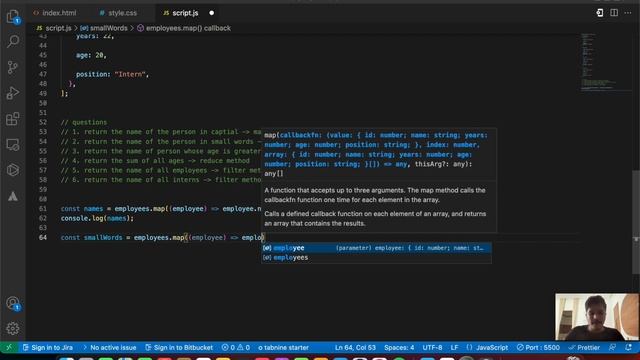The width and height of the screenshot is (640, 360).
Task: Change end of line sequence LF
Action: (454, 348)
